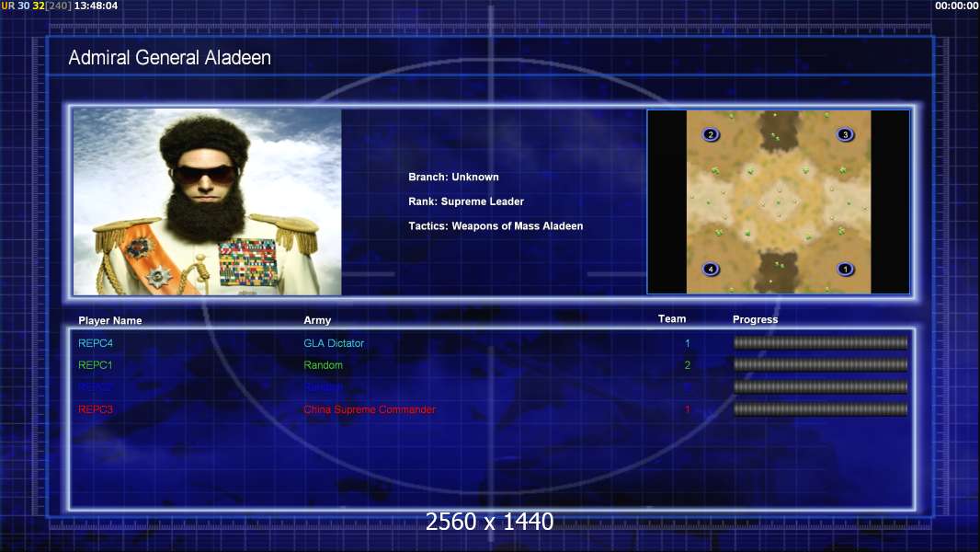Click the 'Branch: Unknown' line
Screen dimensions: 980x552
pos(453,177)
